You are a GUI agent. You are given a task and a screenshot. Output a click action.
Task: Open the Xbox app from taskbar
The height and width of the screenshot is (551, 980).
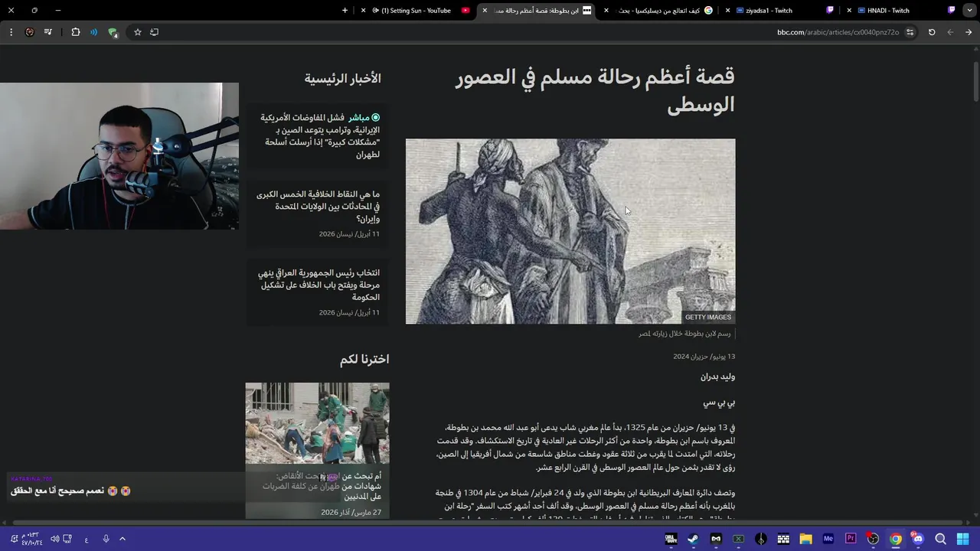pos(738,539)
